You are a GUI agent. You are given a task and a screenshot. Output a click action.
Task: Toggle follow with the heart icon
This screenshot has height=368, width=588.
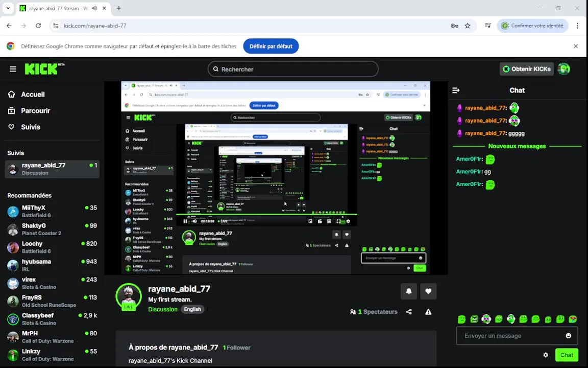coord(428,291)
